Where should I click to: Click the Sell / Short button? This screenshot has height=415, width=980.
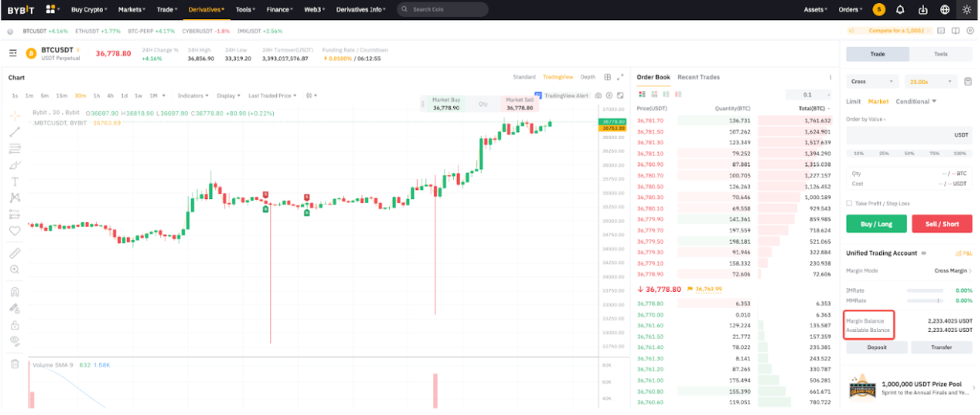(942, 224)
